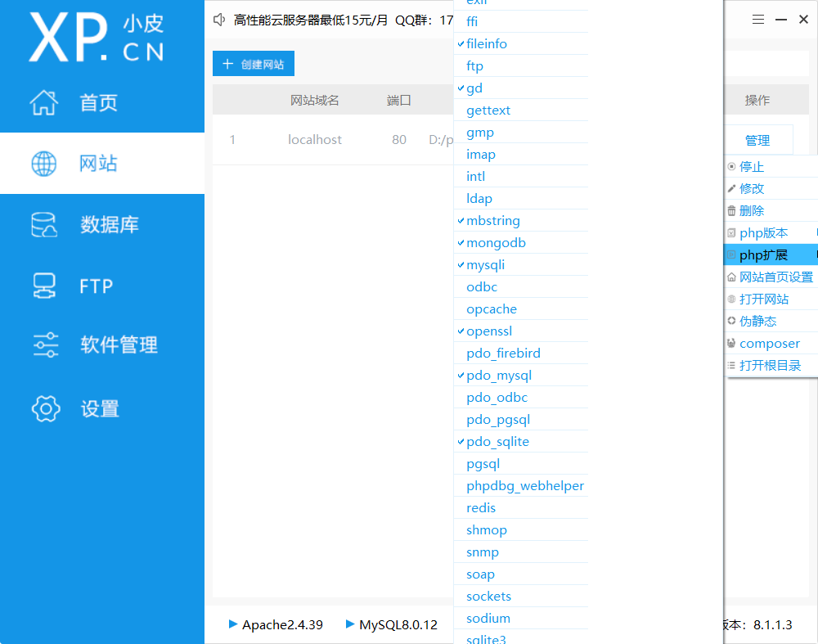Screen dimensions: 818x644
Task: Disable the mysqli extension
Action: tap(521, 264)
